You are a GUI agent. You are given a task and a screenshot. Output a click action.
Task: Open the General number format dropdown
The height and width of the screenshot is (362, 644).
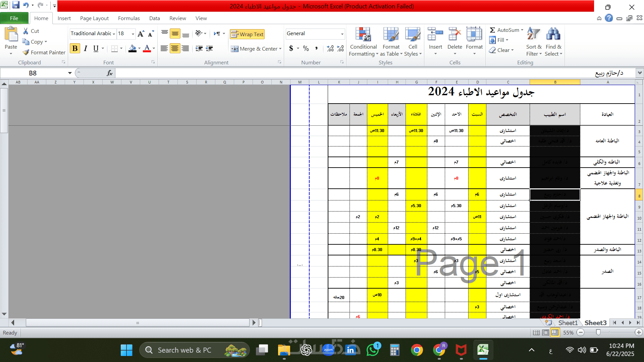coord(342,34)
